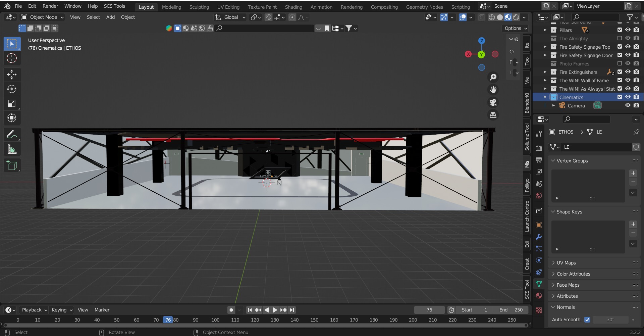Viewport: 644px width, 336px height.
Task: Select the Measure tool
Action: click(12, 149)
